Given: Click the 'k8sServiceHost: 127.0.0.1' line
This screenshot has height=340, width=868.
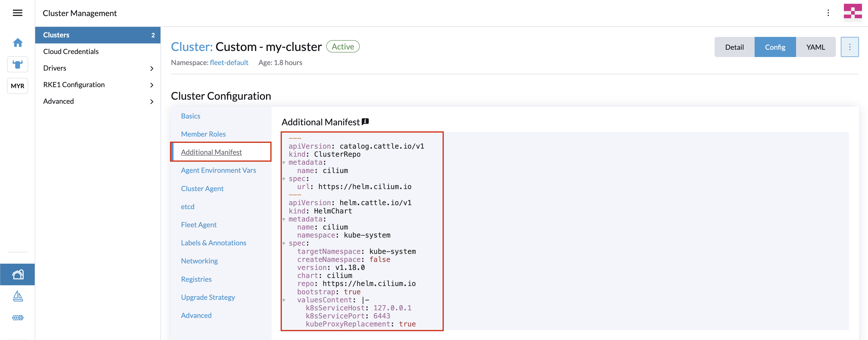Looking at the screenshot, I should 359,308.
